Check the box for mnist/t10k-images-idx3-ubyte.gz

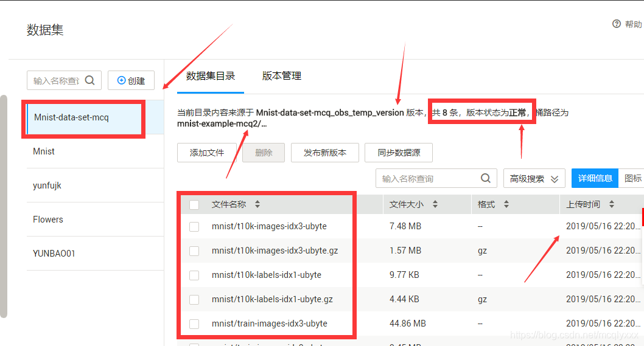pos(194,251)
